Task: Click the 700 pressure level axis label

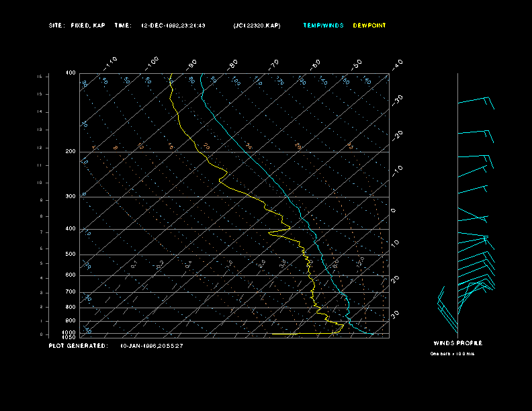Action: tap(71, 291)
